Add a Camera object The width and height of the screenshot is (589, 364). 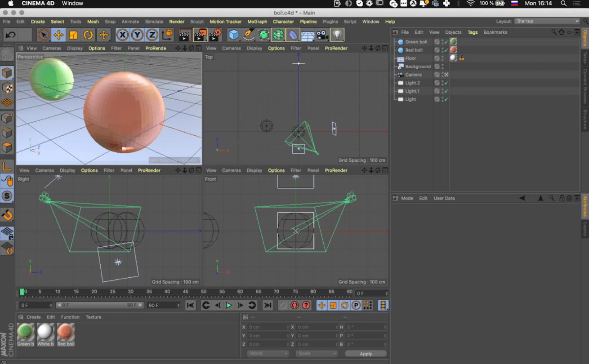coord(322,35)
